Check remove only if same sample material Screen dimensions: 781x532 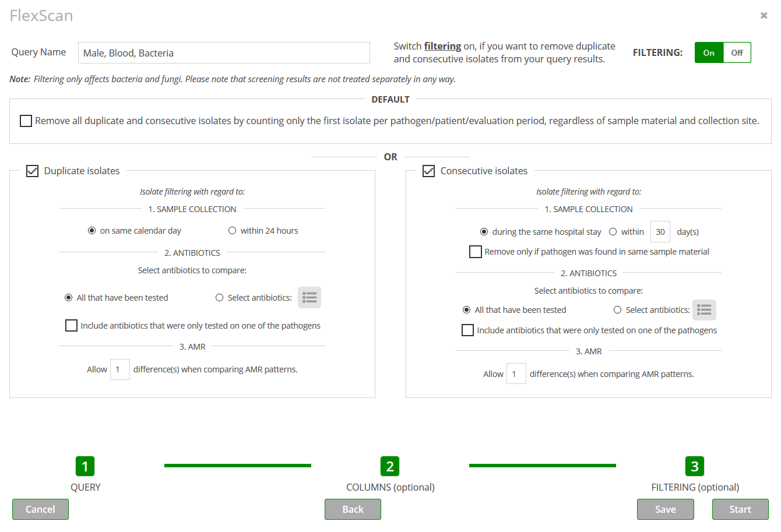pos(476,252)
